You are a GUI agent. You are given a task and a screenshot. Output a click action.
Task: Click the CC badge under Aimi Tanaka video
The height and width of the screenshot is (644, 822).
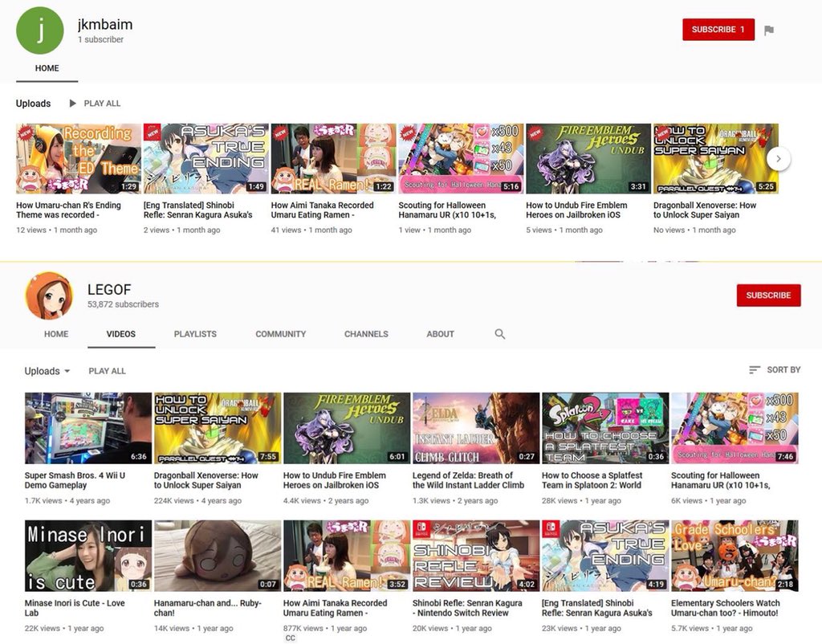[291, 638]
